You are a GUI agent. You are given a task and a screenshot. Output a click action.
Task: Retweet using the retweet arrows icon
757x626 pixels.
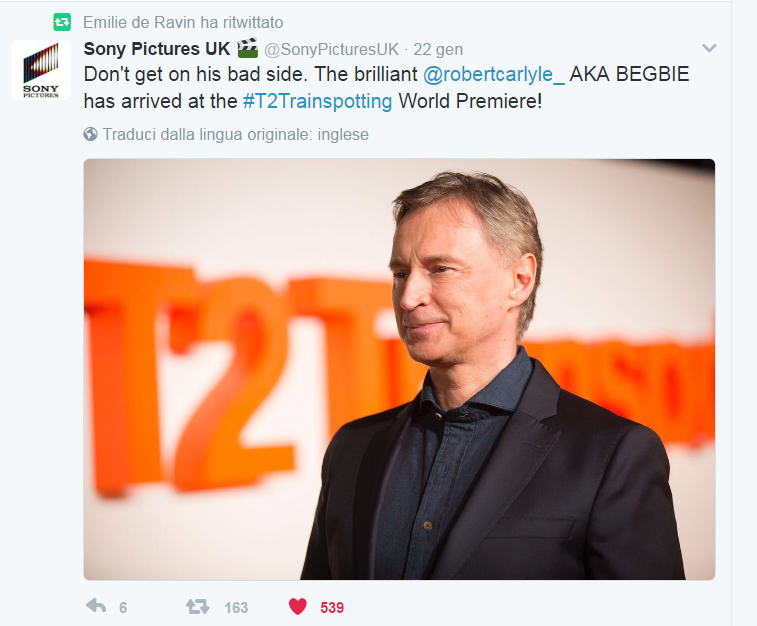[197, 606]
